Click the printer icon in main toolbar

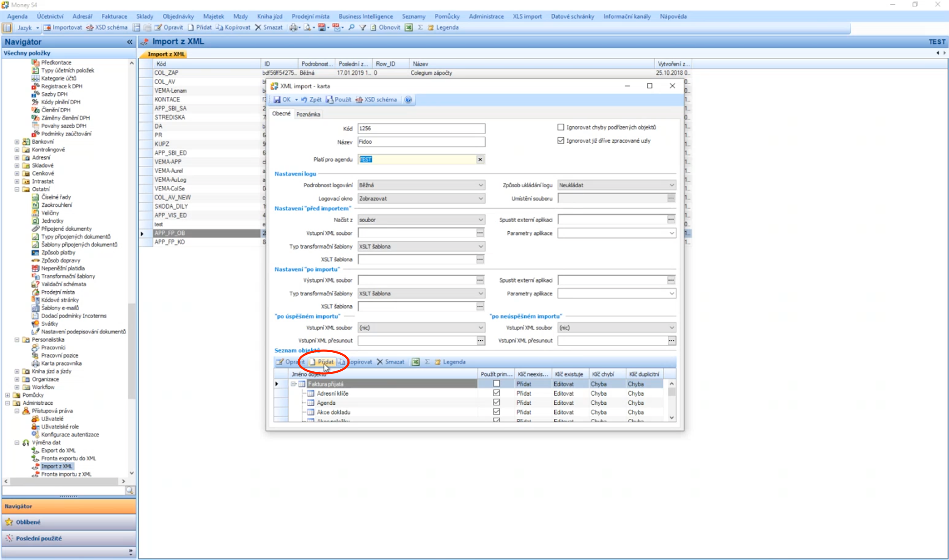click(293, 27)
